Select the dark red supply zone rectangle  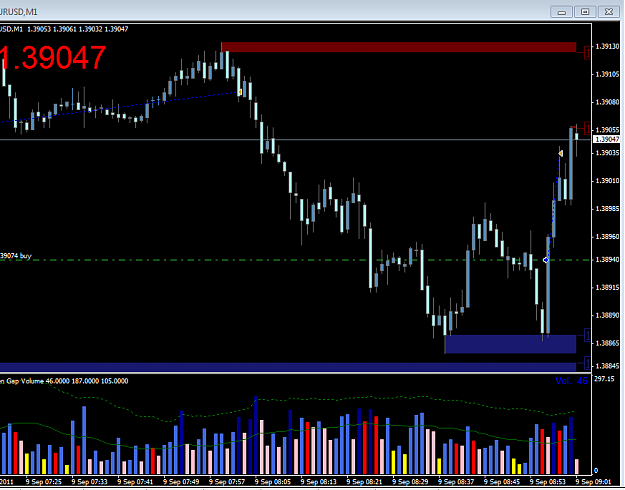point(399,47)
